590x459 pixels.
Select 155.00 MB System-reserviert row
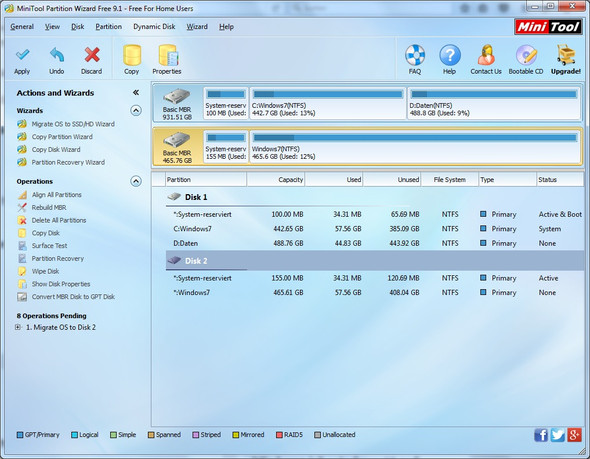tap(375, 278)
